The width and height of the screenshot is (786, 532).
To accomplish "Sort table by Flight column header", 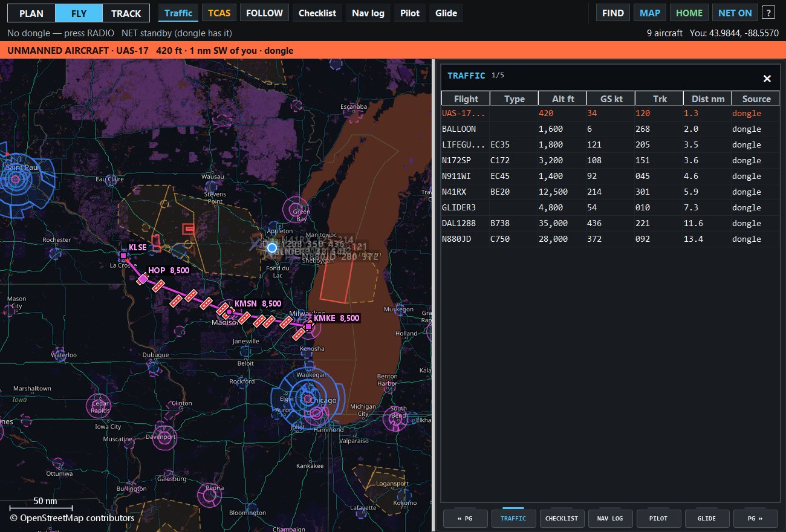I will pyautogui.click(x=466, y=99).
